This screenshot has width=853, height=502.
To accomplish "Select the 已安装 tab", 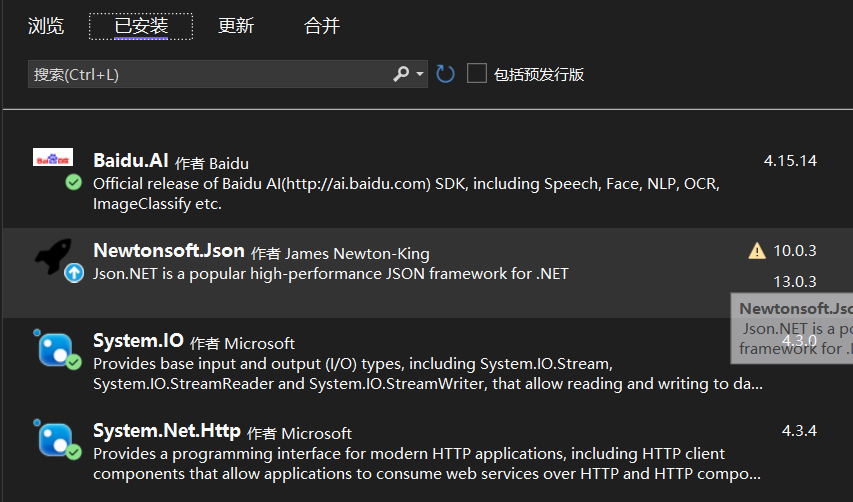I will click(x=141, y=26).
